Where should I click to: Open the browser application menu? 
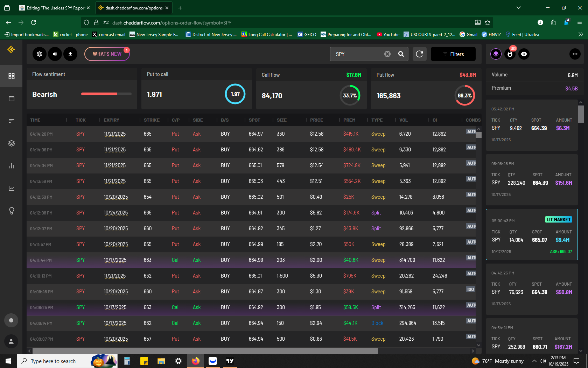(x=580, y=22)
